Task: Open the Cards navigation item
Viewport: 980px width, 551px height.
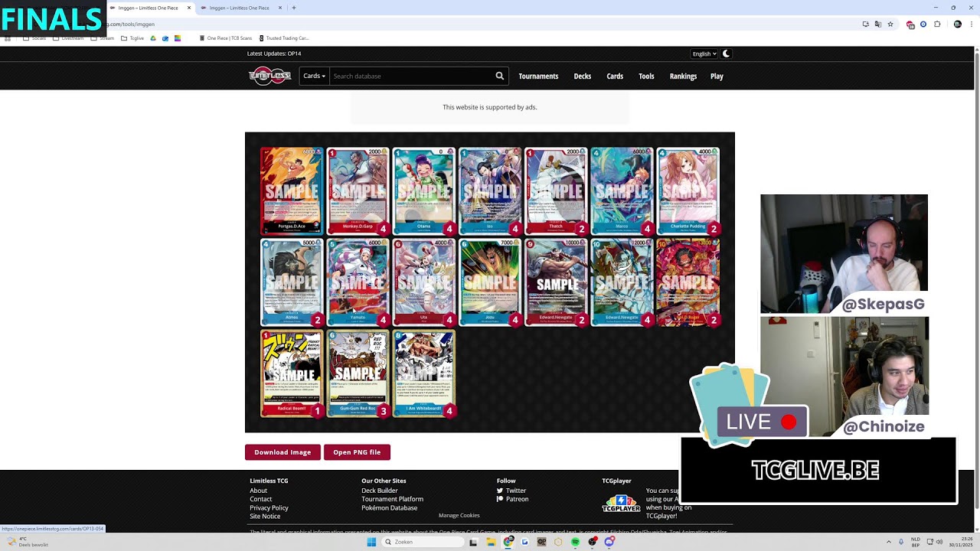Action: [615, 76]
